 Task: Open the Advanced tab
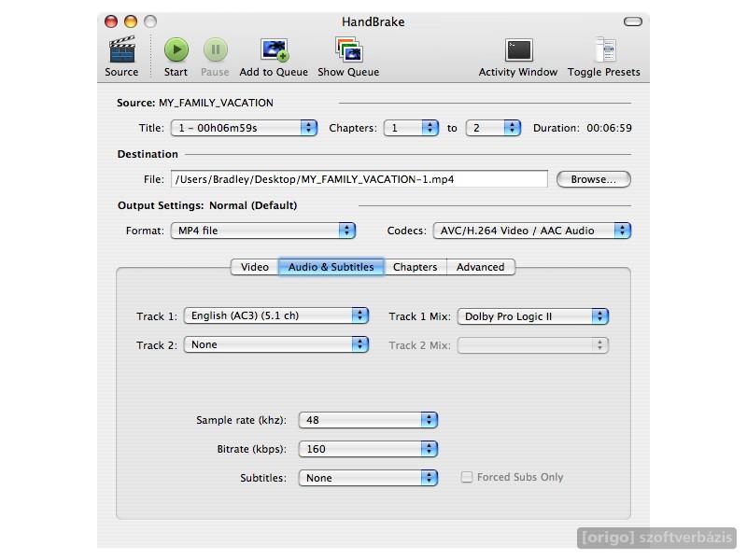480,267
